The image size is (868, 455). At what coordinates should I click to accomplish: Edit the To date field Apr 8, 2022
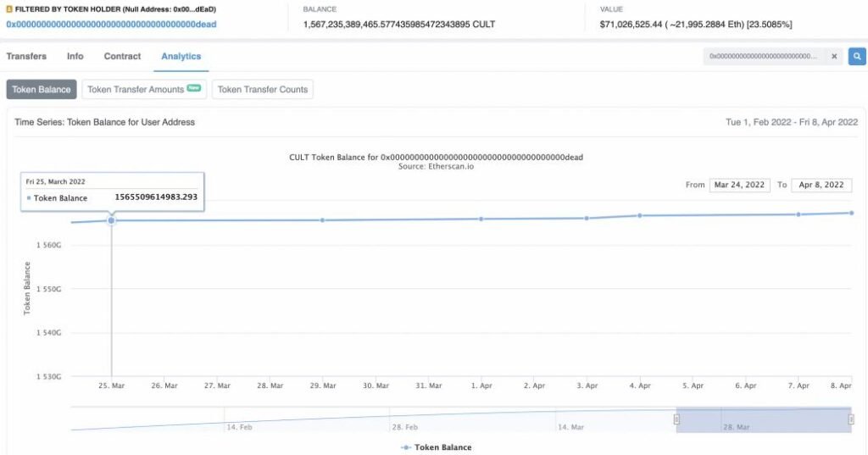pyautogui.click(x=821, y=185)
